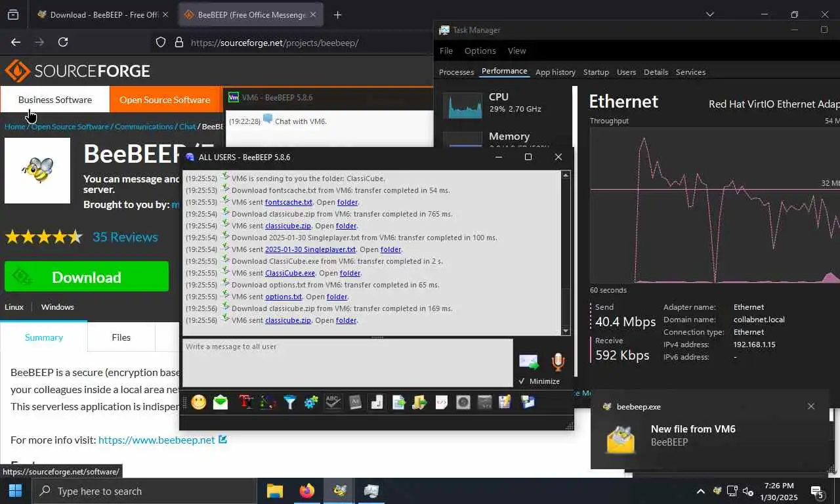Click the save chat floppy-and-pencil icon
This screenshot has height=504, width=840.
click(505, 402)
